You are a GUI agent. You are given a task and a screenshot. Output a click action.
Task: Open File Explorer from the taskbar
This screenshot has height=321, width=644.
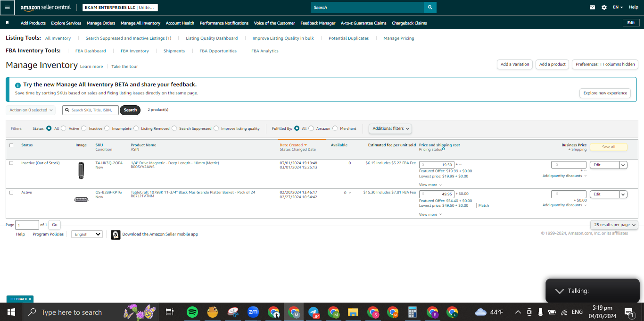point(353,312)
